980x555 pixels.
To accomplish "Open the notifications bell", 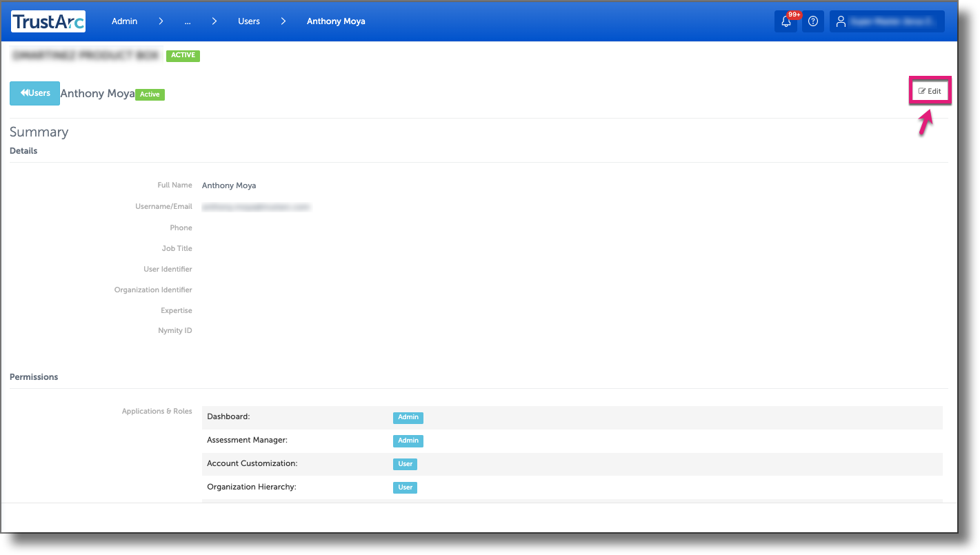I will tap(786, 21).
